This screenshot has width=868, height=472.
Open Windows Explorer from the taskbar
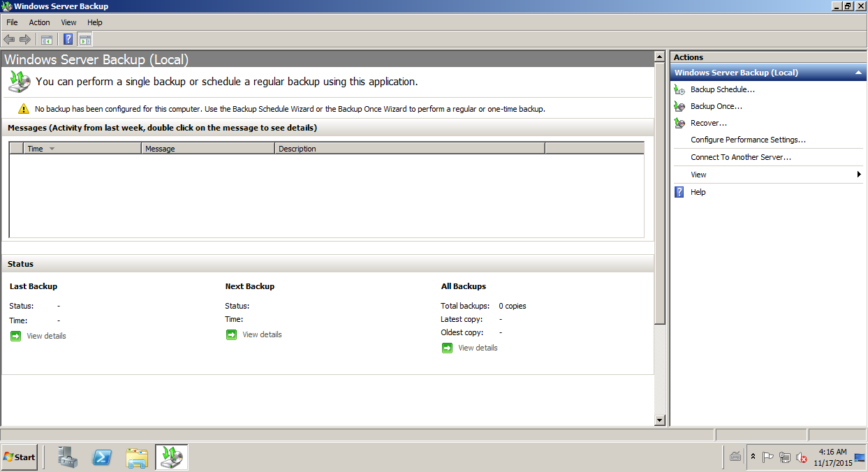(x=137, y=457)
